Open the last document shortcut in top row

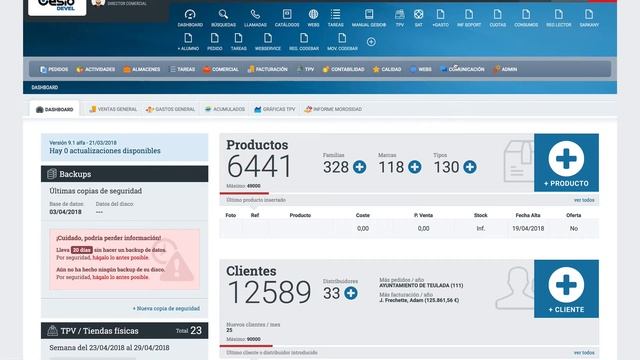coord(589,18)
